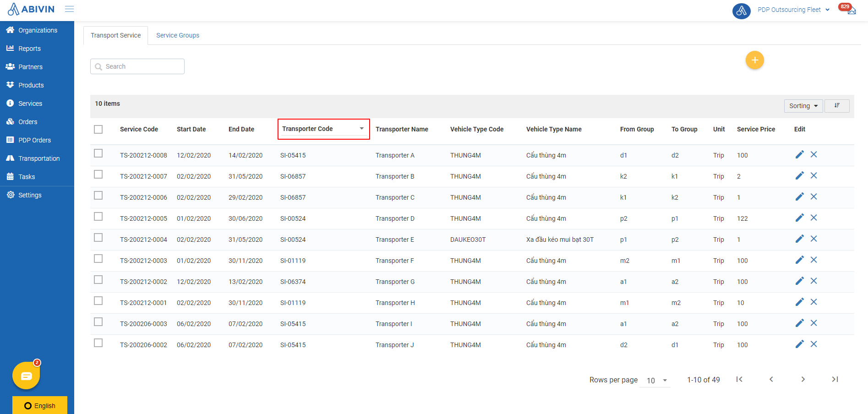This screenshot has width=868, height=414.
Task: Add a new transport service
Action: [x=754, y=60]
